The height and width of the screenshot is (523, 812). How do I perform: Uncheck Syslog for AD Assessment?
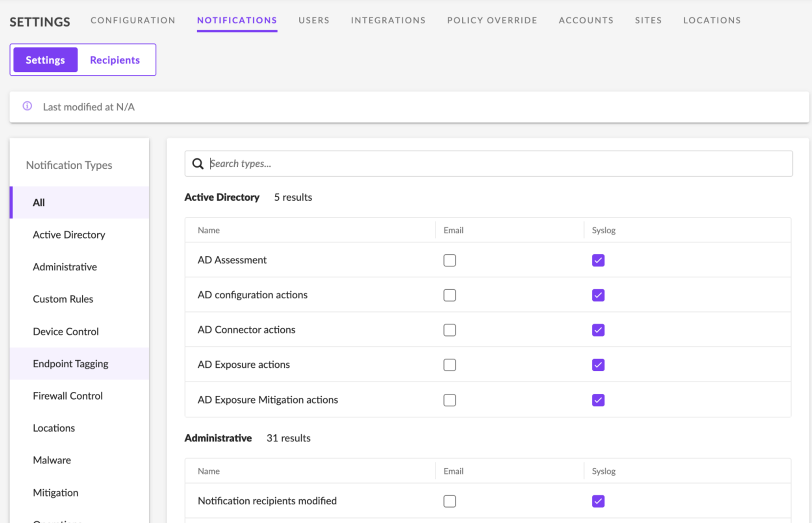[598, 260]
